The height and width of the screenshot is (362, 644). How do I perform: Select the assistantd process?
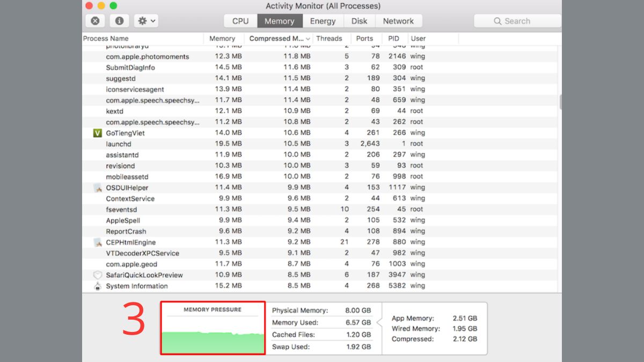coord(122,155)
